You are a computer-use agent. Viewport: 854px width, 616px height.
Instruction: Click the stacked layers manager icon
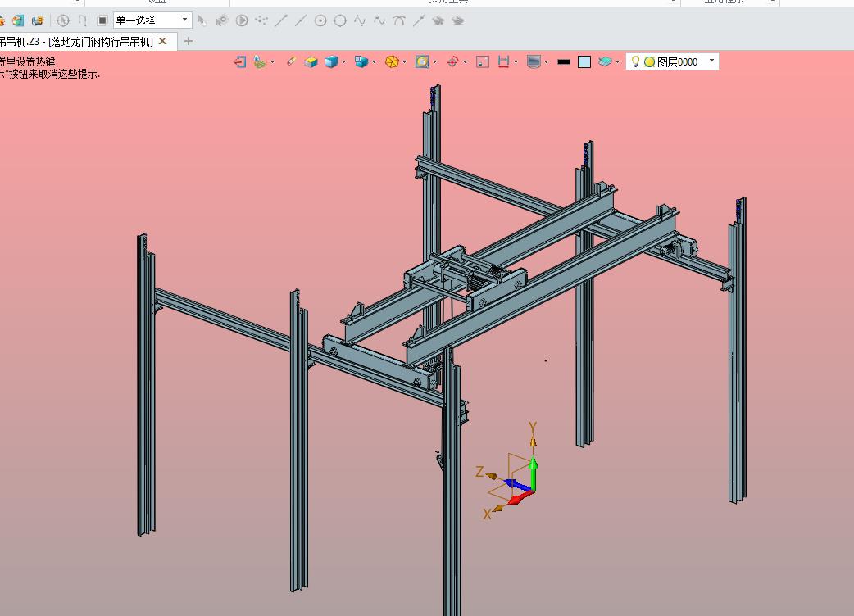[605, 61]
